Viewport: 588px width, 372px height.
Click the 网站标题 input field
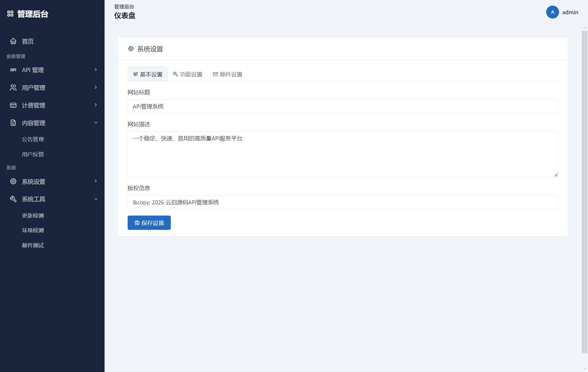343,106
